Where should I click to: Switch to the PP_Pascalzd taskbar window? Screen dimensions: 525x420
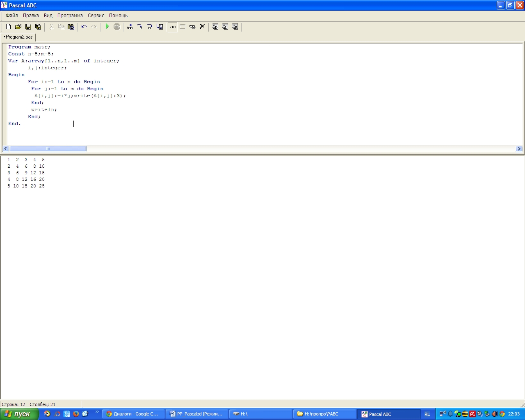[x=197, y=414]
